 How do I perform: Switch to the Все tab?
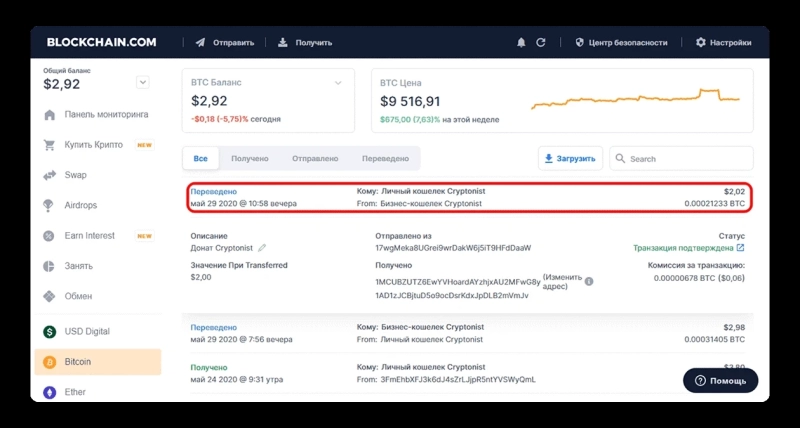[x=201, y=159]
